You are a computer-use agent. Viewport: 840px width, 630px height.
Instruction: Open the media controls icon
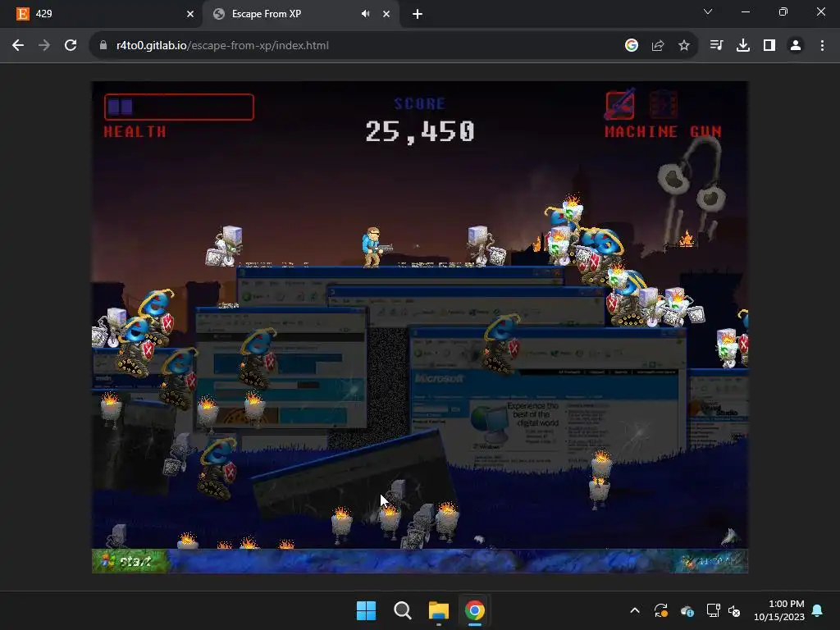pyautogui.click(x=716, y=46)
